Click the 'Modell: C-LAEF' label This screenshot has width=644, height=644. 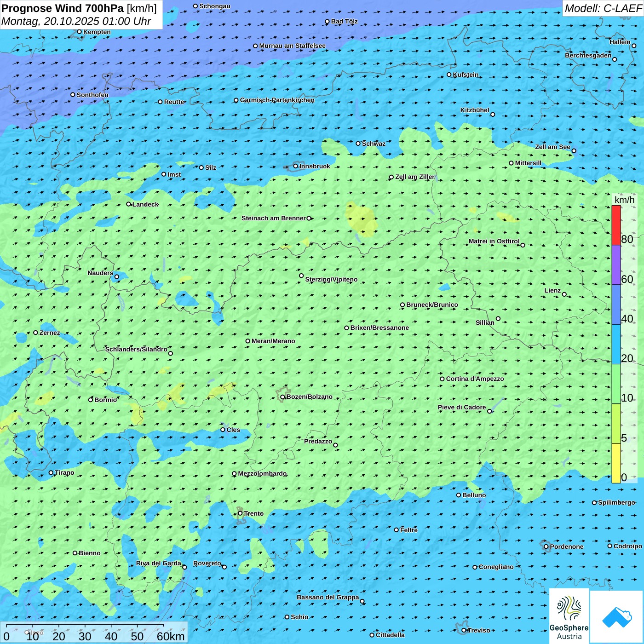click(603, 8)
